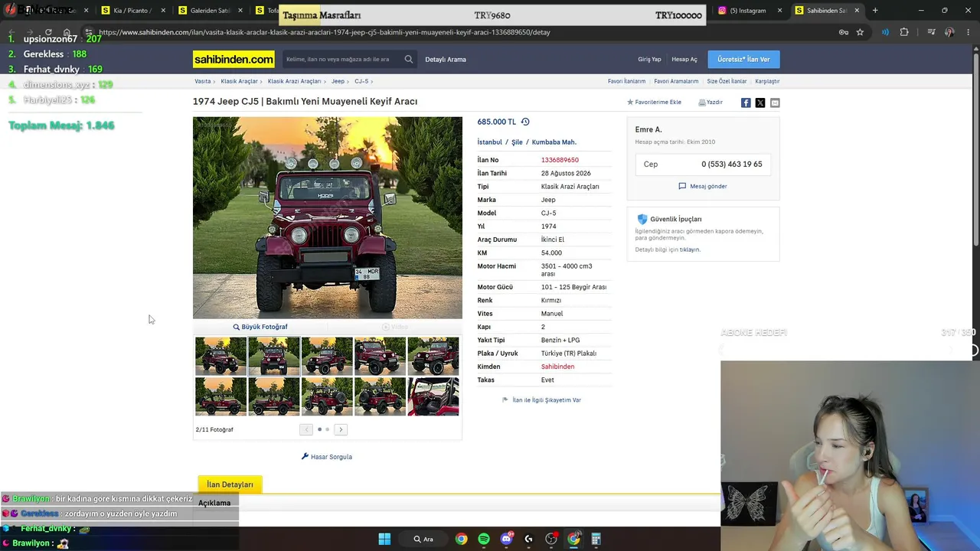Share the listing on X
The height and width of the screenshot is (551, 980).
pyautogui.click(x=760, y=103)
